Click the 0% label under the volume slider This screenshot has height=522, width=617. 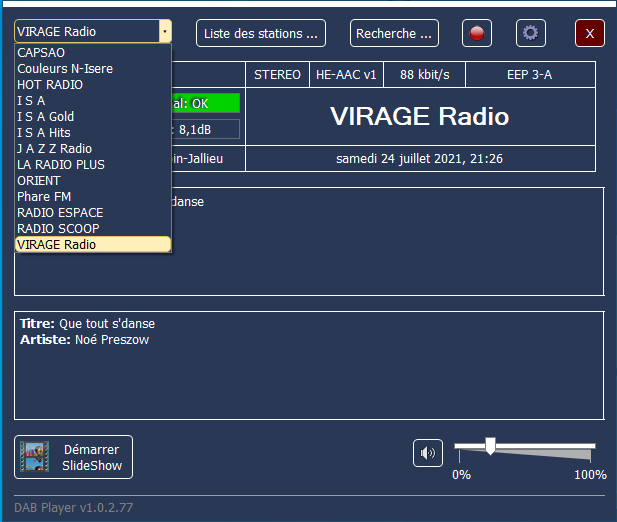[462, 475]
